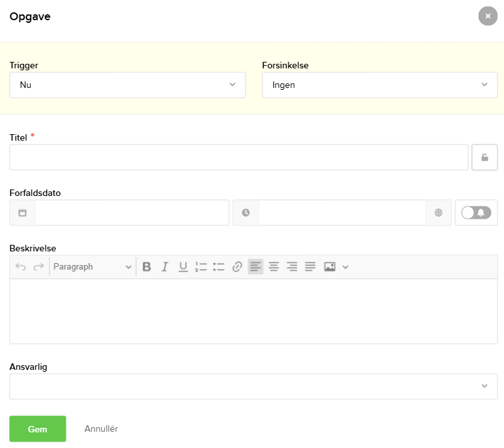504x448 pixels.
Task: Insert a bulleted list
Action: (x=219, y=267)
